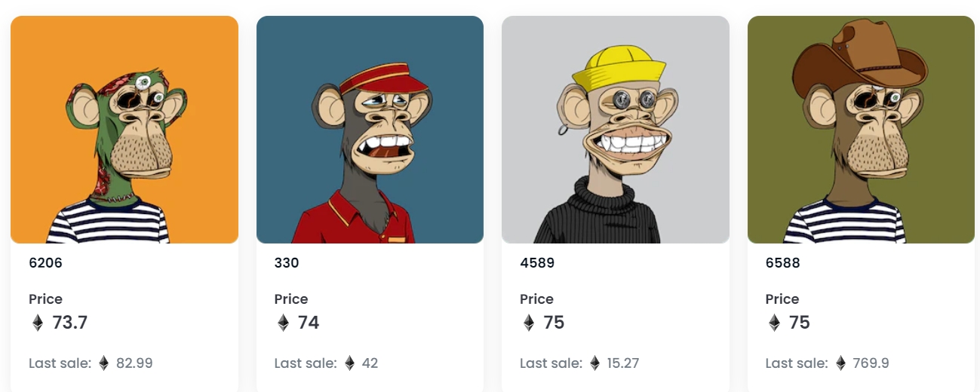
Task: Open the listing titled 330
Action: [287, 263]
